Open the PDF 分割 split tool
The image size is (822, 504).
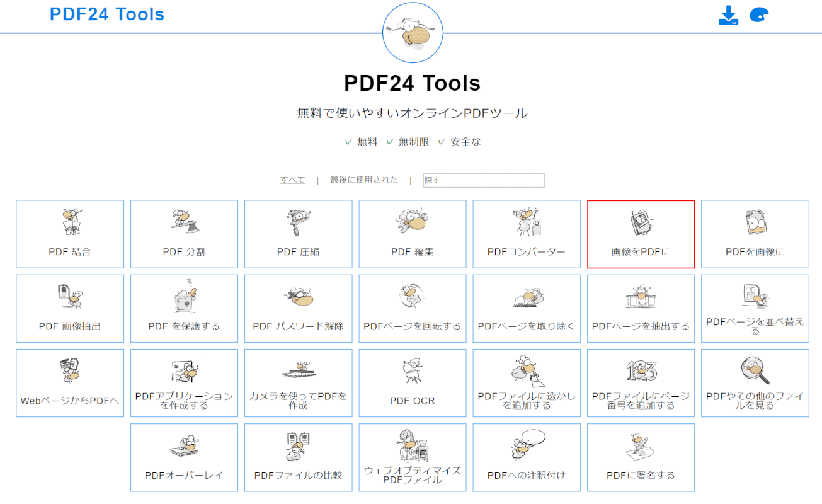click(184, 234)
